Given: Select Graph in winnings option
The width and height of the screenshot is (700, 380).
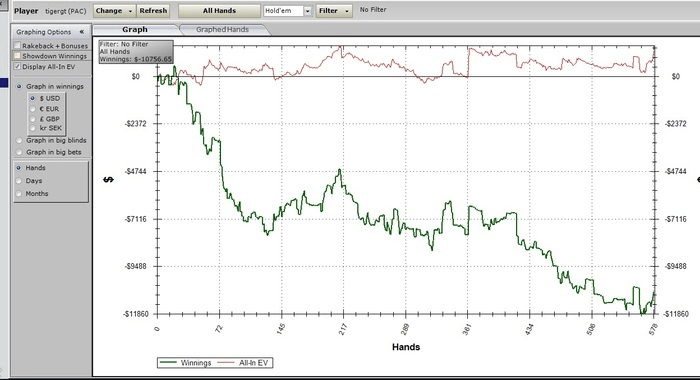Looking at the screenshot, I should pos(19,86).
